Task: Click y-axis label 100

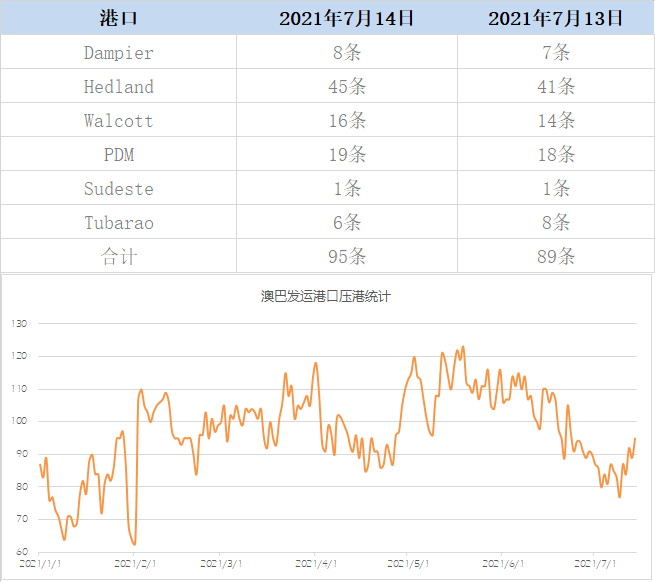Action: click(x=19, y=421)
